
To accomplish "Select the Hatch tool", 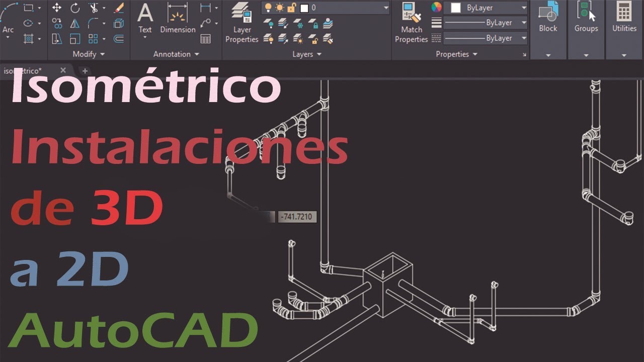I will point(28,38).
